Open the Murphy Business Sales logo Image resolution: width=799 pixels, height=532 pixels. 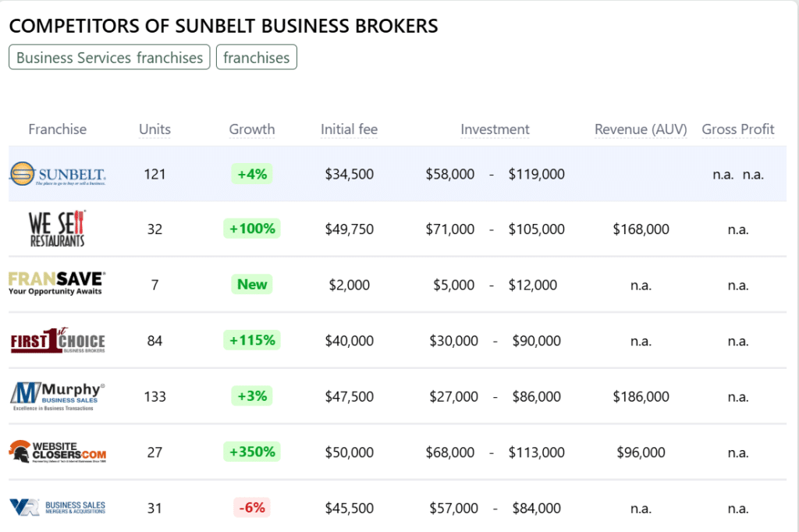(x=58, y=396)
